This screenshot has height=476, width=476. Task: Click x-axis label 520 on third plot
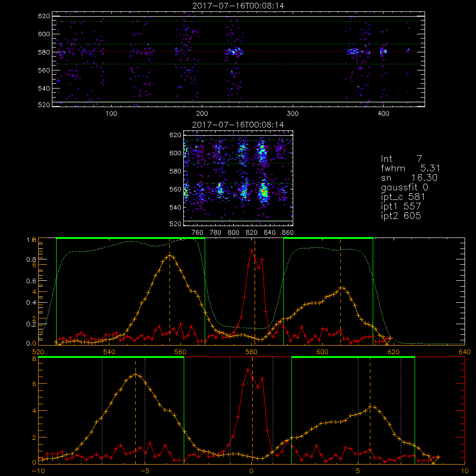pos(38,352)
